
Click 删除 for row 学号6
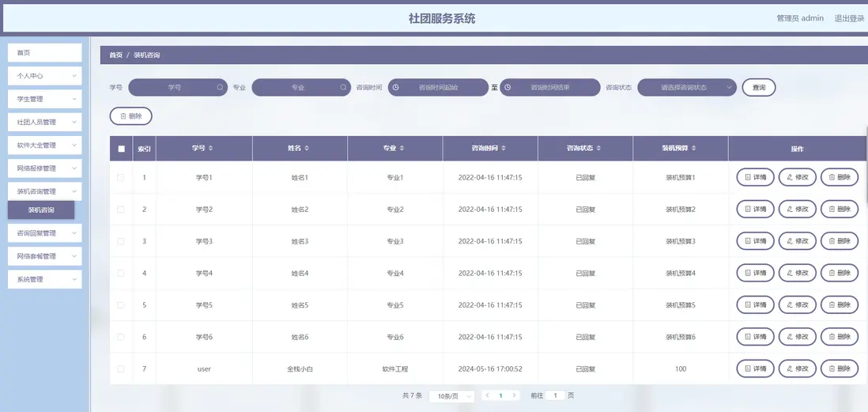[x=840, y=337]
